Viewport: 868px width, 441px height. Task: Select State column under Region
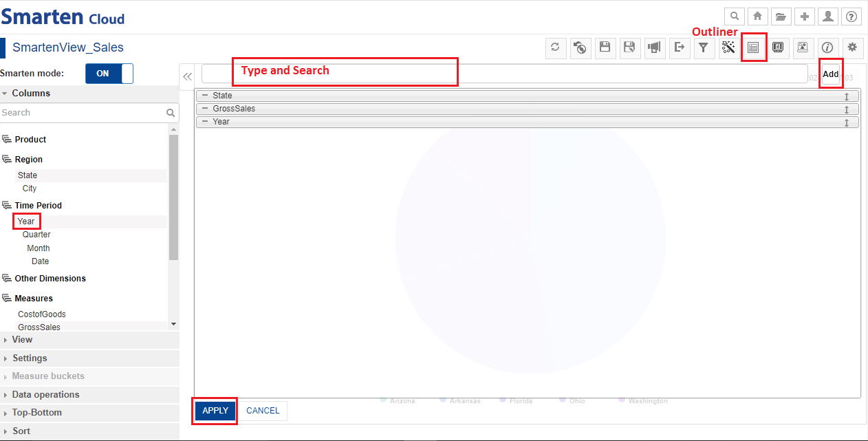click(x=28, y=175)
